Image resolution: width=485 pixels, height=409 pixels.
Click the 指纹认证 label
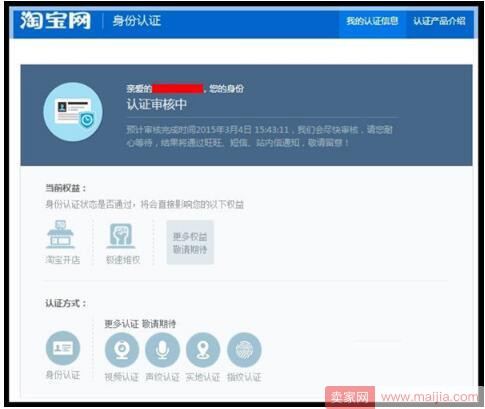pos(244,377)
